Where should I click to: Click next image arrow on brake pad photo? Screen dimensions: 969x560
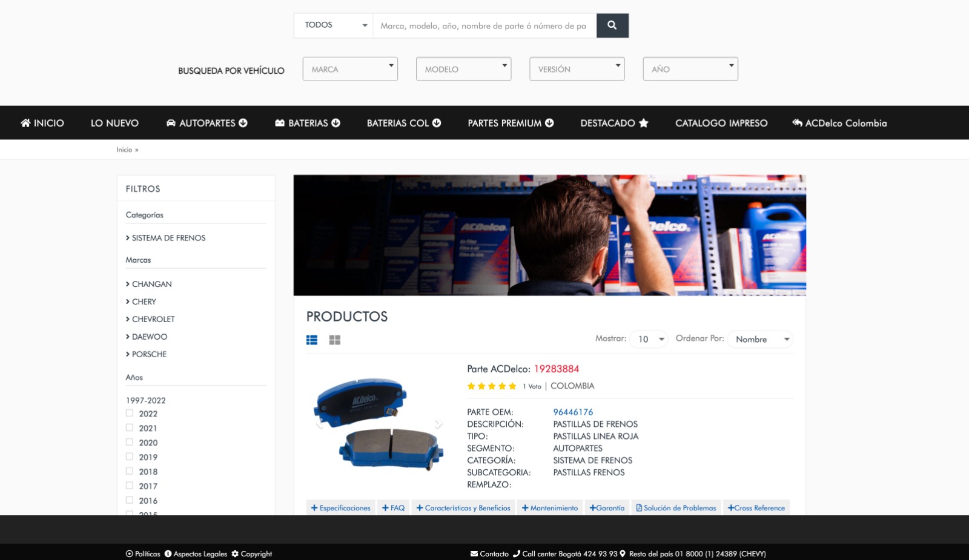(438, 424)
